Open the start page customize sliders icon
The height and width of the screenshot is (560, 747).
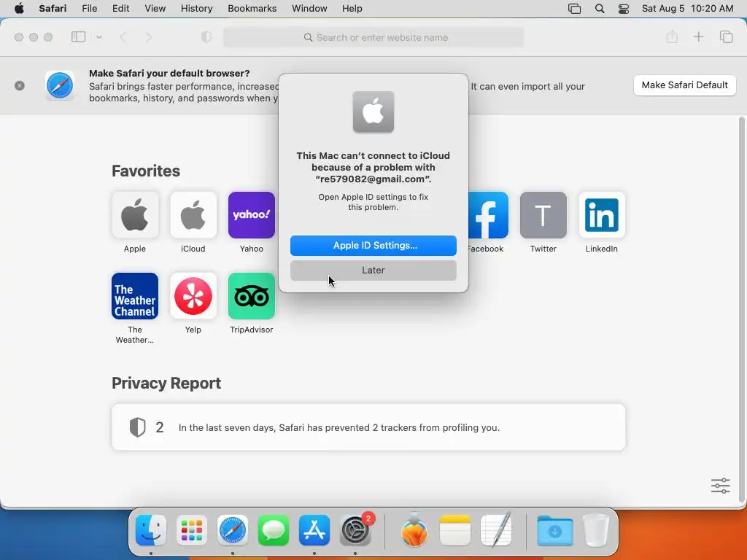[x=720, y=486]
